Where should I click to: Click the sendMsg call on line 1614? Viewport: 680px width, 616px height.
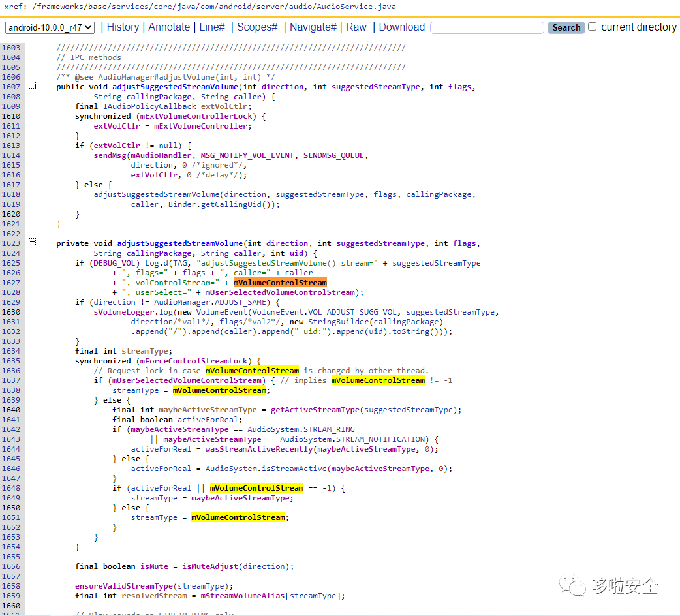point(110,155)
